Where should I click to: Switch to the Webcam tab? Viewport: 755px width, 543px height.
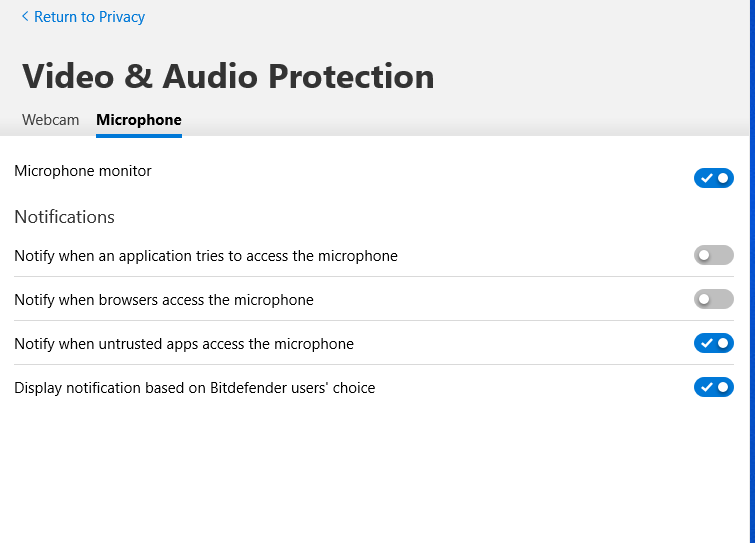(x=50, y=120)
